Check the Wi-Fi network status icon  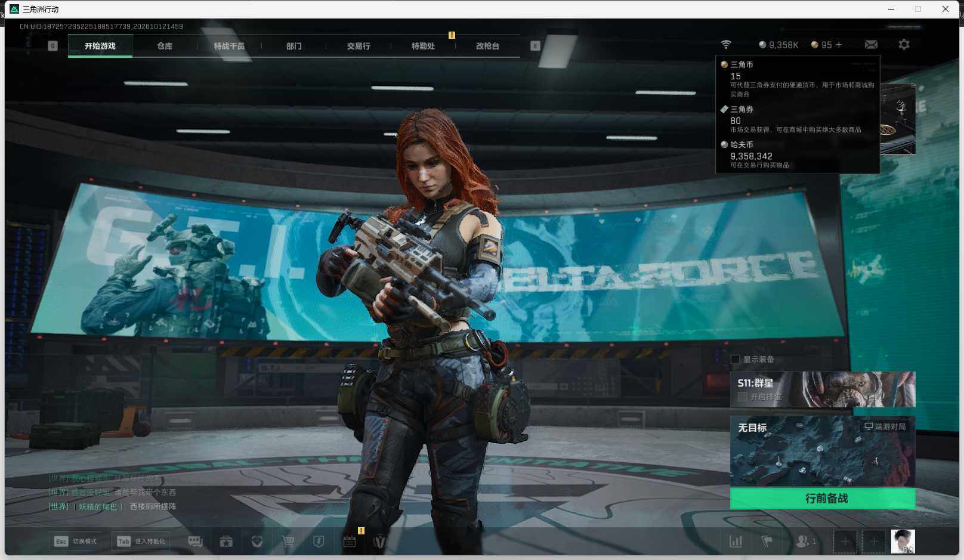coord(726,45)
